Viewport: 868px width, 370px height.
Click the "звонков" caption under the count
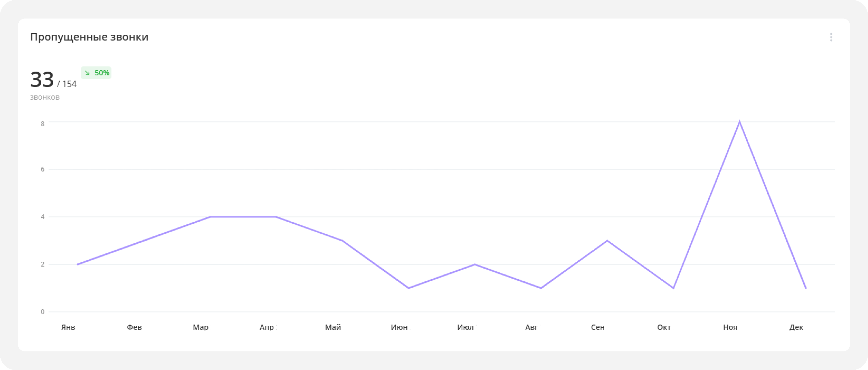45,97
